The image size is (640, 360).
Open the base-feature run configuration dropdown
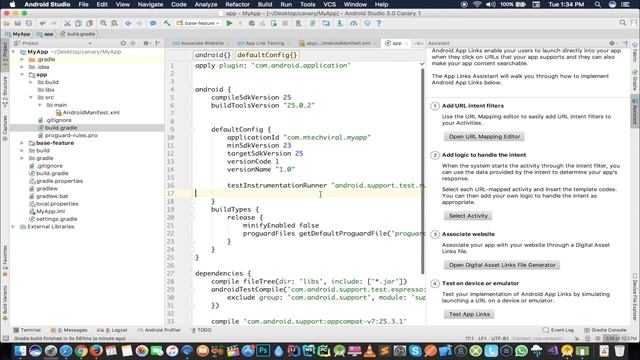pyautogui.click(x=198, y=23)
